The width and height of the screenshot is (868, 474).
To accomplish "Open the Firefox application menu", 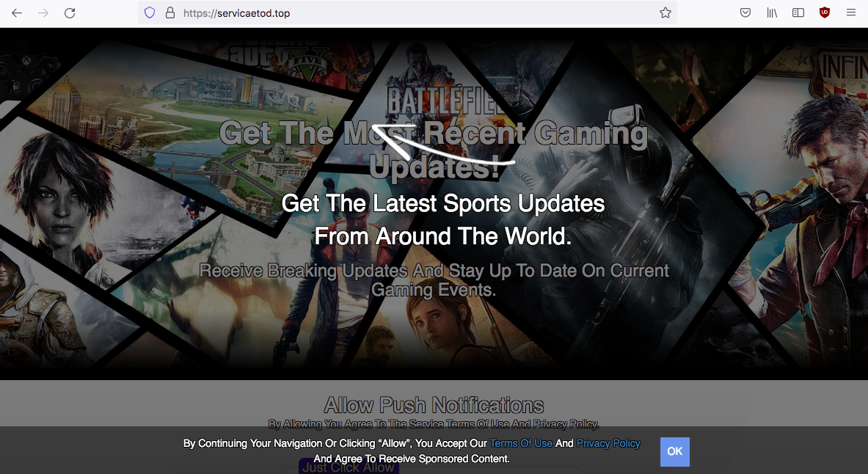I will point(851,12).
